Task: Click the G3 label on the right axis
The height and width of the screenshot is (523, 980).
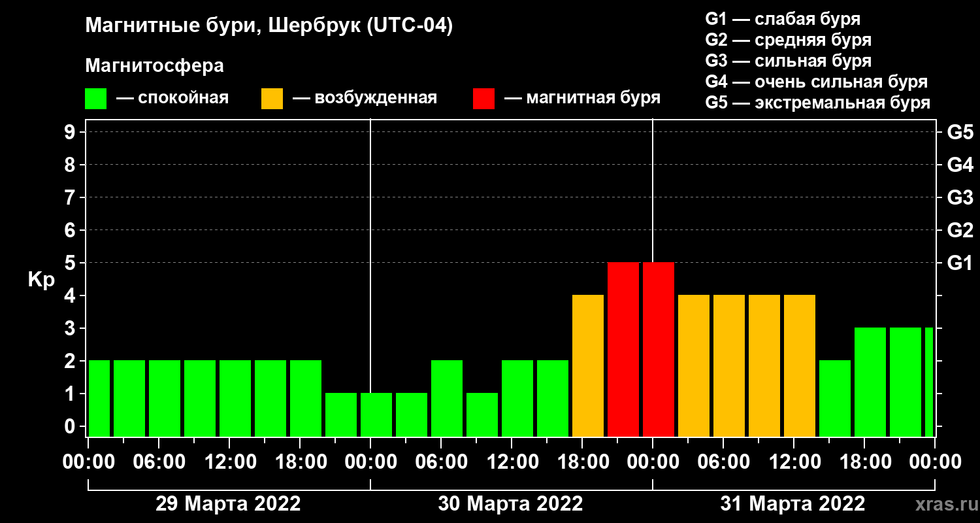Action: pos(960,197)
